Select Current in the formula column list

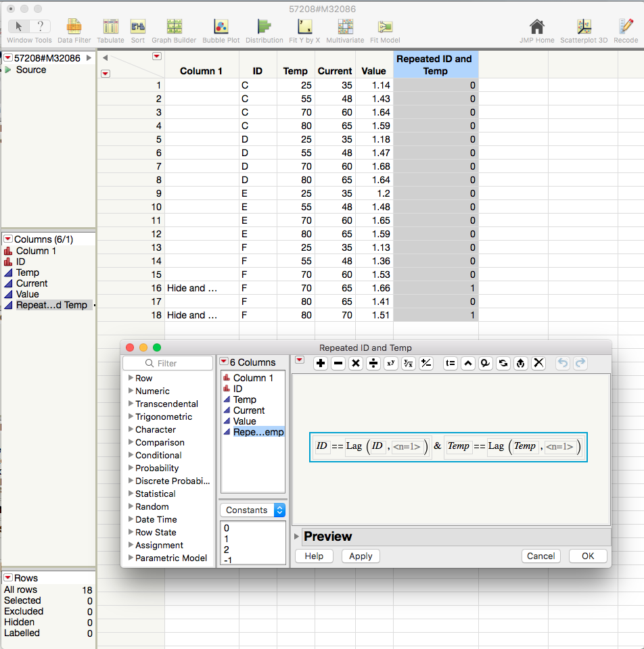tap(249, 410)
